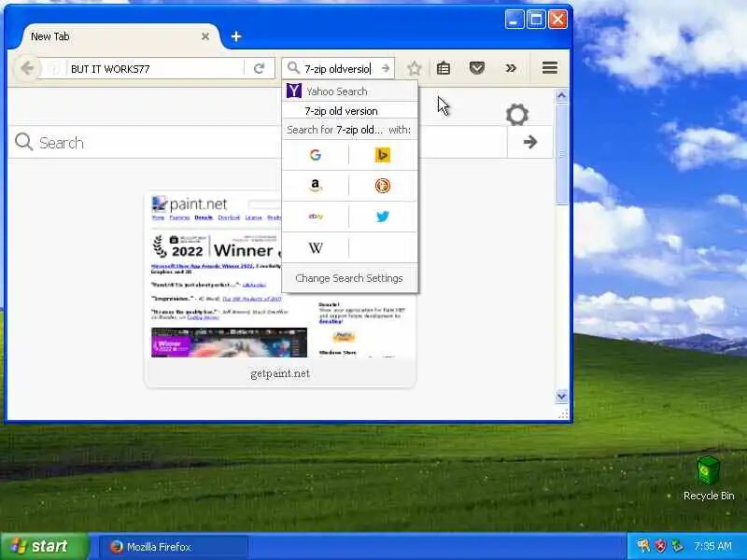Click the new tab page Search field
Image resolution: width=747 pixels, height=560 pixels.
click(x=258, y=142)
